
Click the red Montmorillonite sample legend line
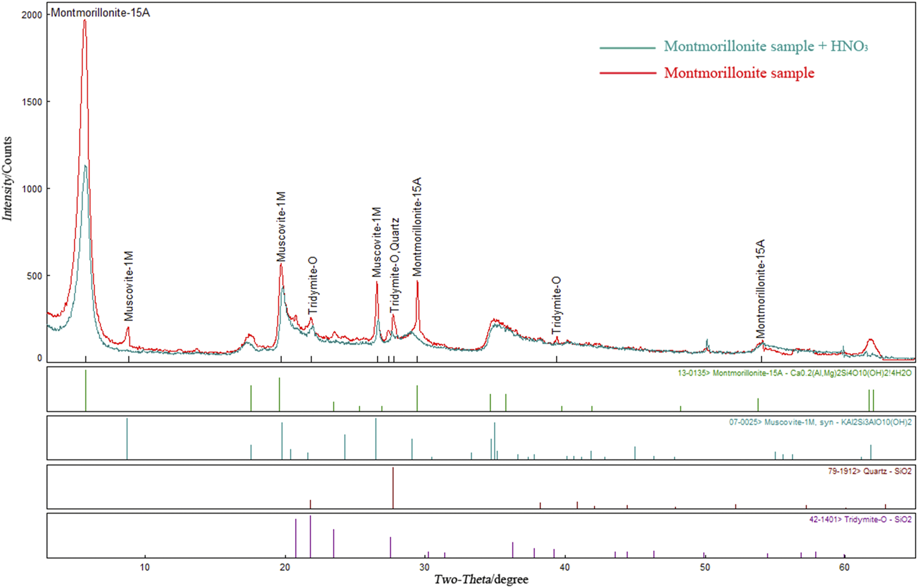coord(627,73)
